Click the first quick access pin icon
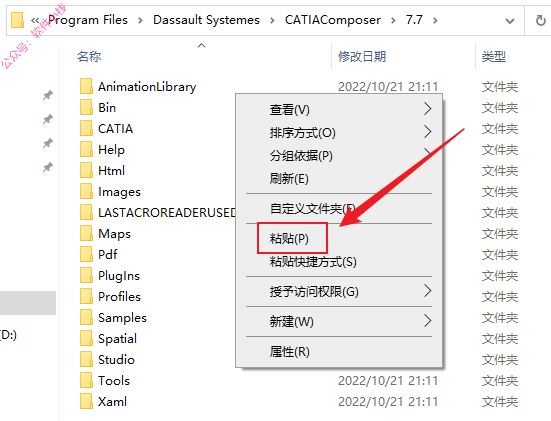 pyautogui.click(x=48, y=95)
